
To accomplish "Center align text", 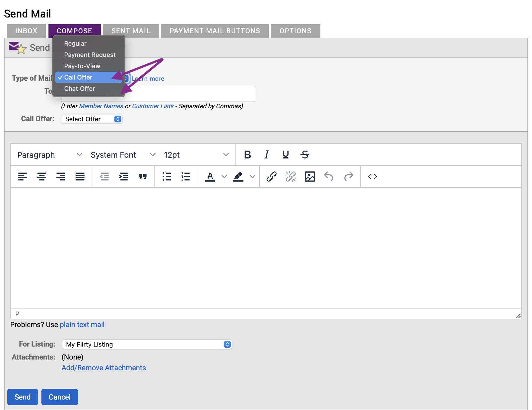I will coord(42,177).
